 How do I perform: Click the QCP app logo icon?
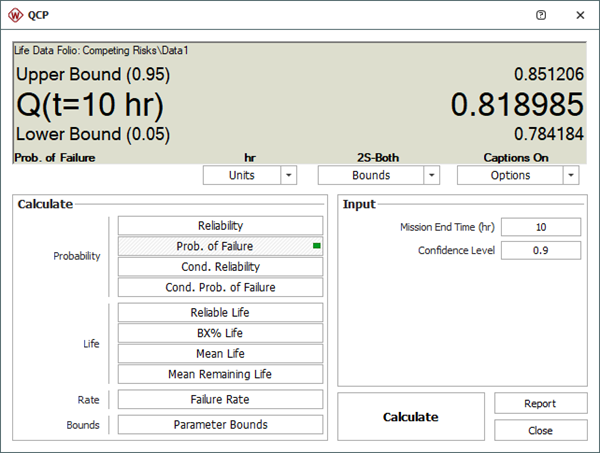[x=15, y=15]
